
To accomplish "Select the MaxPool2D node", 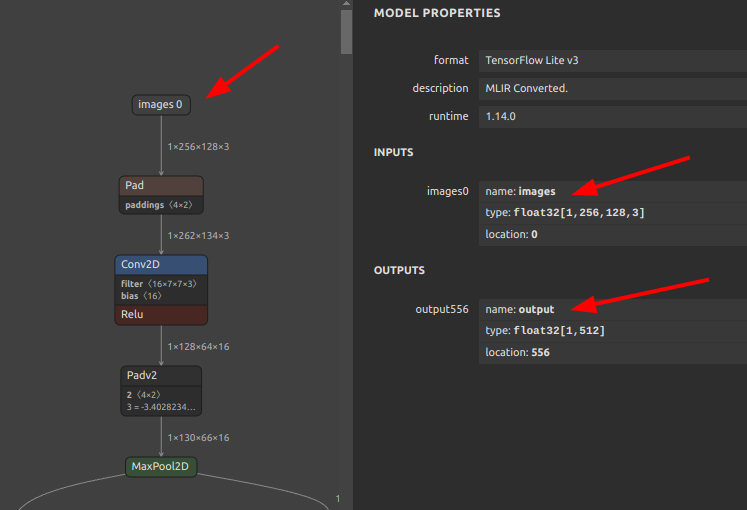I will point(161,467).
